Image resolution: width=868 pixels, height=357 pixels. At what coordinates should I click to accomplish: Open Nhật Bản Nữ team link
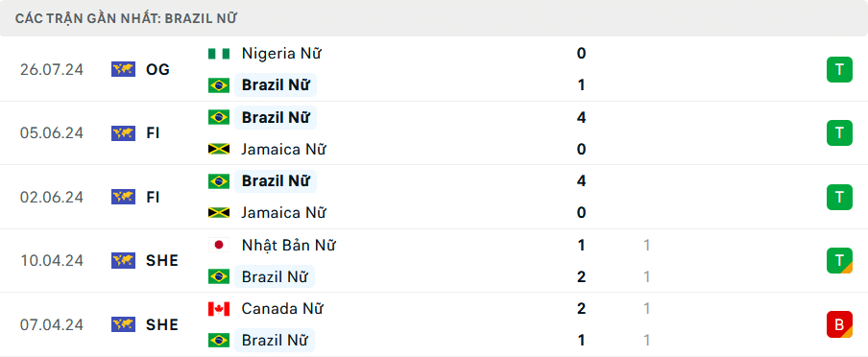pyautogui.click(x=288, y=245)
